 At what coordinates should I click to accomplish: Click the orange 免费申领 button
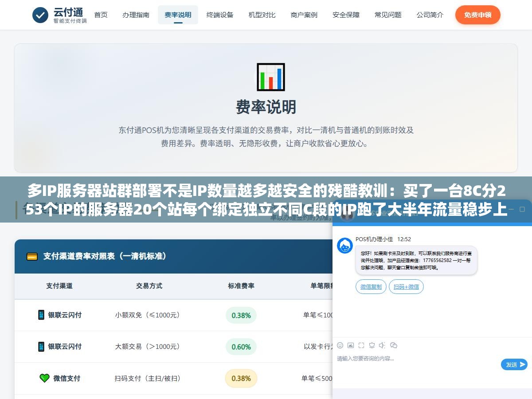click(477, 15)
